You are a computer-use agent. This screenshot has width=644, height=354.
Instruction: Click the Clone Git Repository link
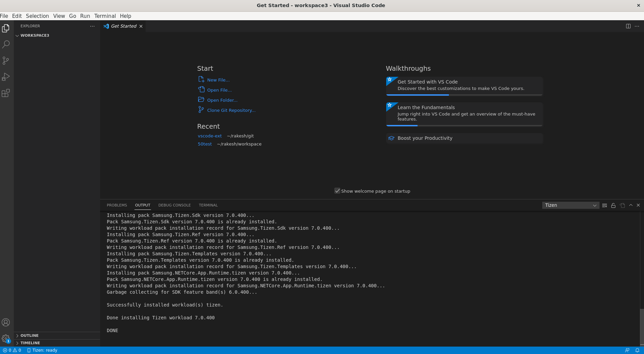pyautogui.click(x=231, y=110)
